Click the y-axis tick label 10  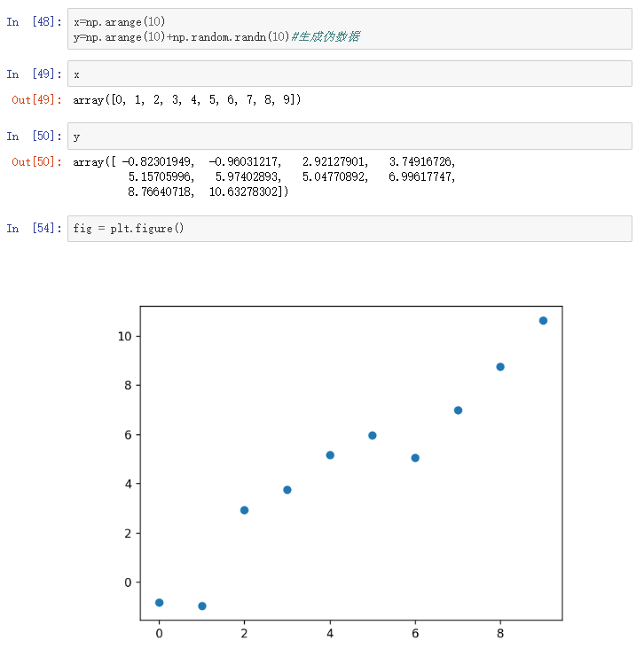125,336
